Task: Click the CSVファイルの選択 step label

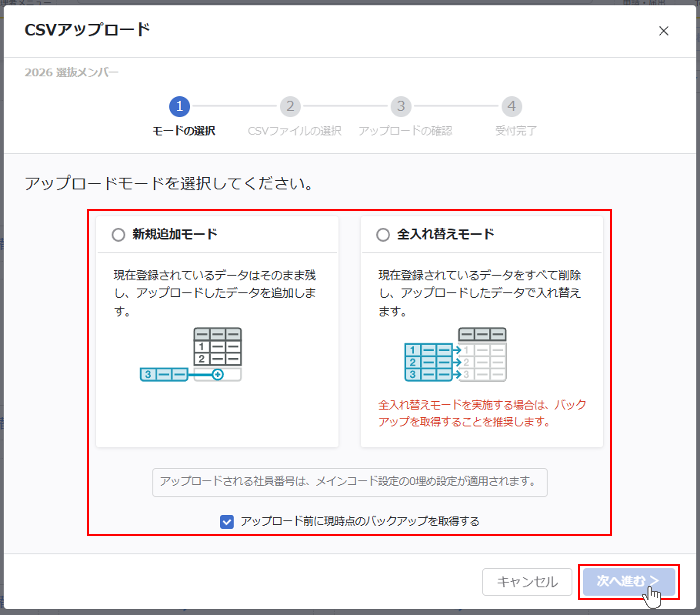Action: [295, 131]
